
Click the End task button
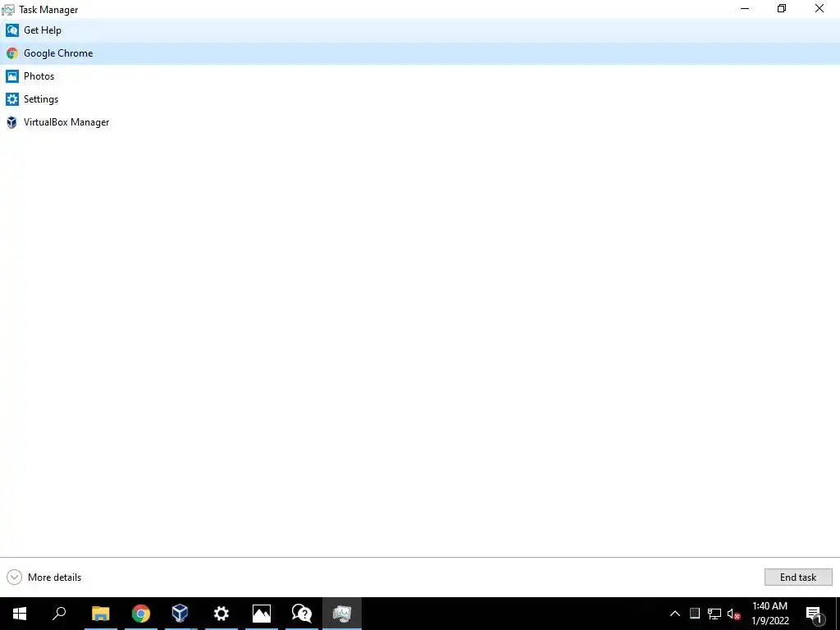click(798, 577)
